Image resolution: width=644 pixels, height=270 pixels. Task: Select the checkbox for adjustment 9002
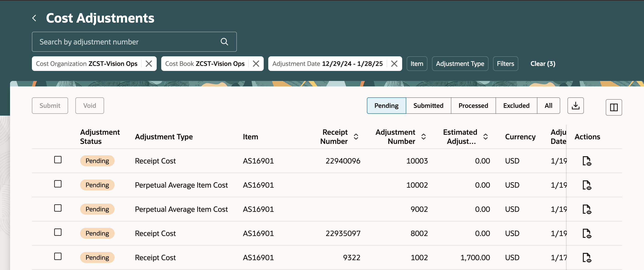(x=58, y=208)
